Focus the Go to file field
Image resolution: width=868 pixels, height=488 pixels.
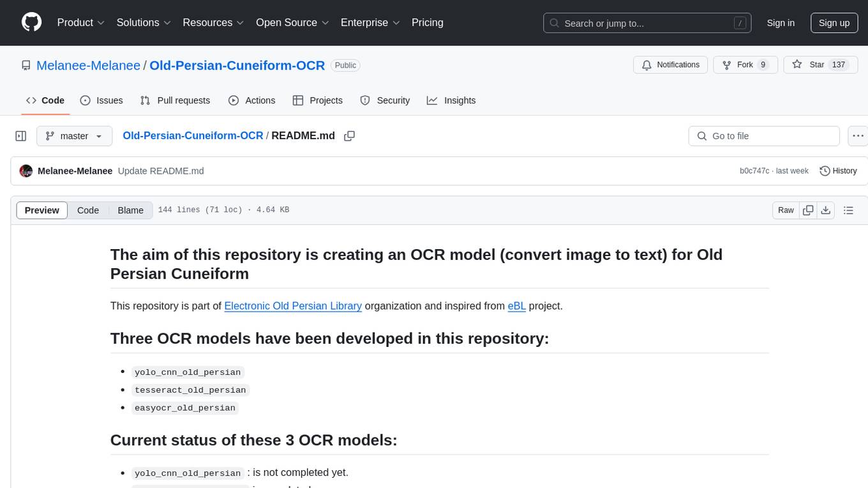pos(764,136)
